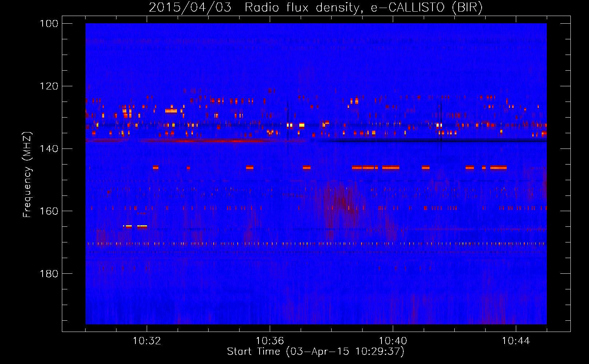Click the bright yellow burst pair near 165 MHz
Viewport: 589px width, 364px height.
[x=135, y=226]
